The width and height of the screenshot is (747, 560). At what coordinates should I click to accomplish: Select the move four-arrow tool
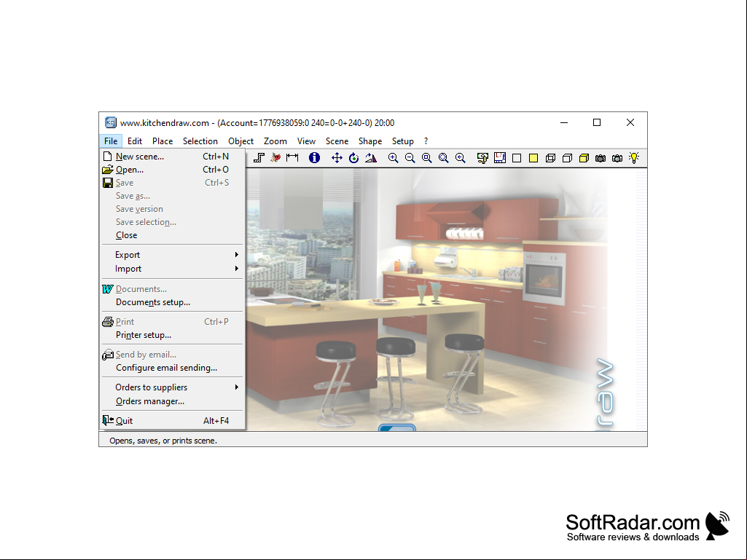pyautogui.click(x=337, y=158)
